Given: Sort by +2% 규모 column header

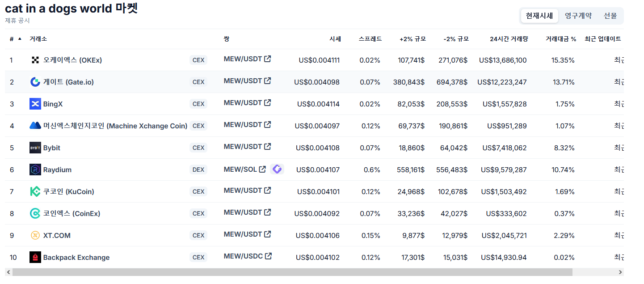Looking at the screenshot, I should pos(412,39).
